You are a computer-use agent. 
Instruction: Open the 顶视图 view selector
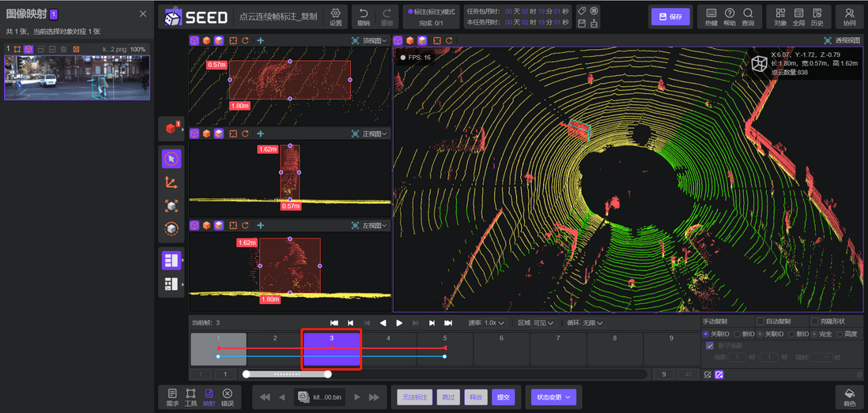click(370, 40)
